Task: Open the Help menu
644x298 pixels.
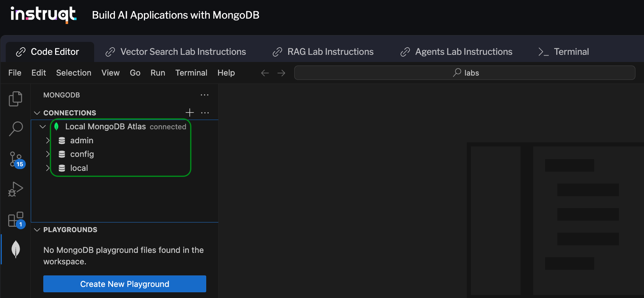Action: pyautogui.click(x=226, y=73)
